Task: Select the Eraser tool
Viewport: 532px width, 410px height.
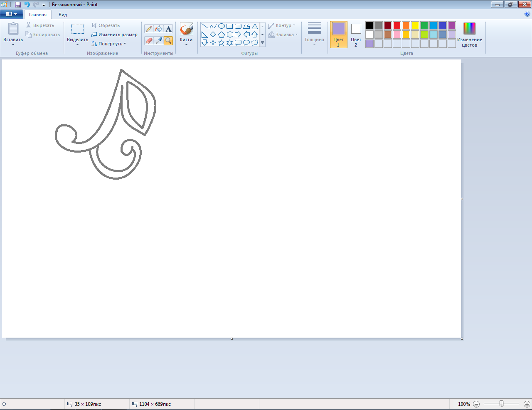Action: tap(149, 41)
